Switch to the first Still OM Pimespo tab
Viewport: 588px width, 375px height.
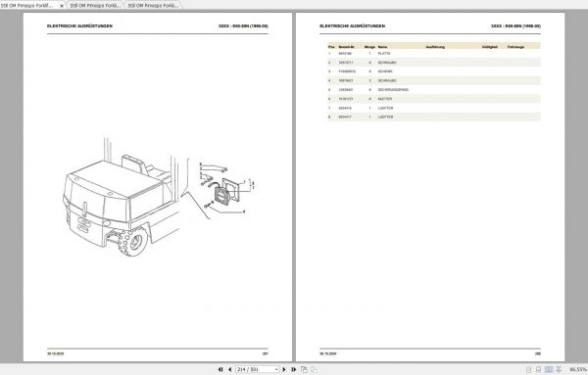click(27, 5)
